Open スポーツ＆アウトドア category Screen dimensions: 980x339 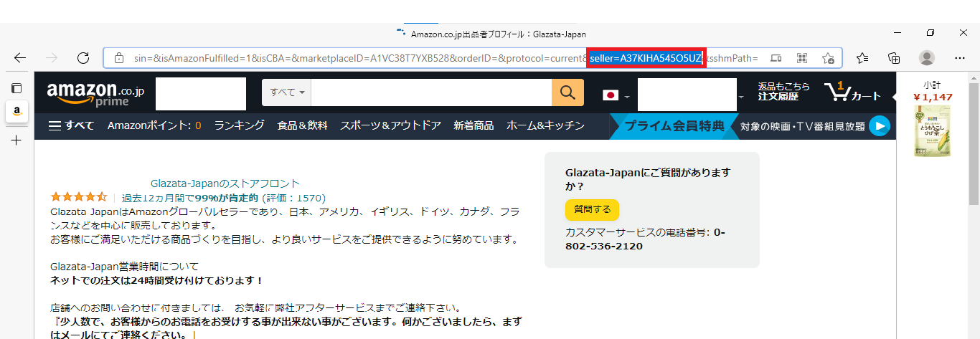[x=390, y=125]
